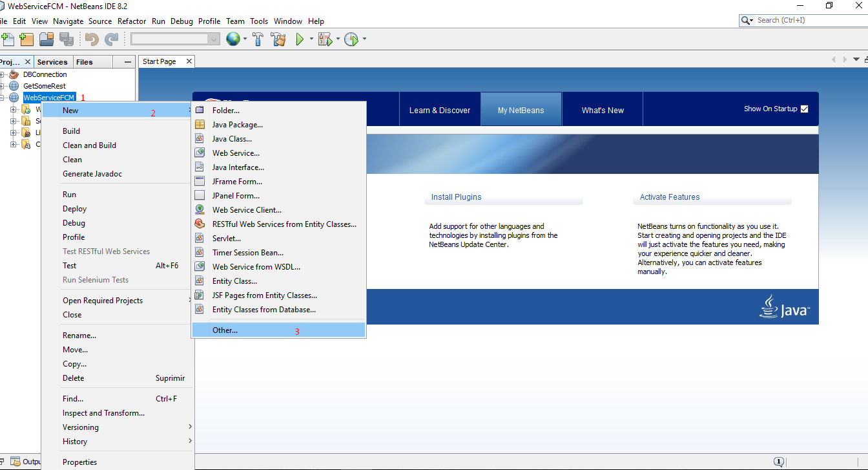This screenshot has height=470, width=868.
Task: Expand the DBConnection project node
Action: (x=3, y=74)
